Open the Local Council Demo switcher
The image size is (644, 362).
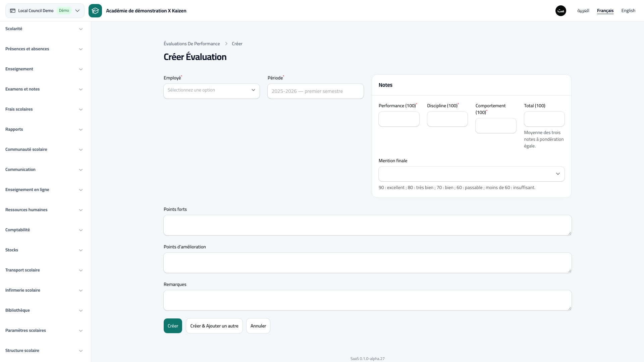coord(45,11)
